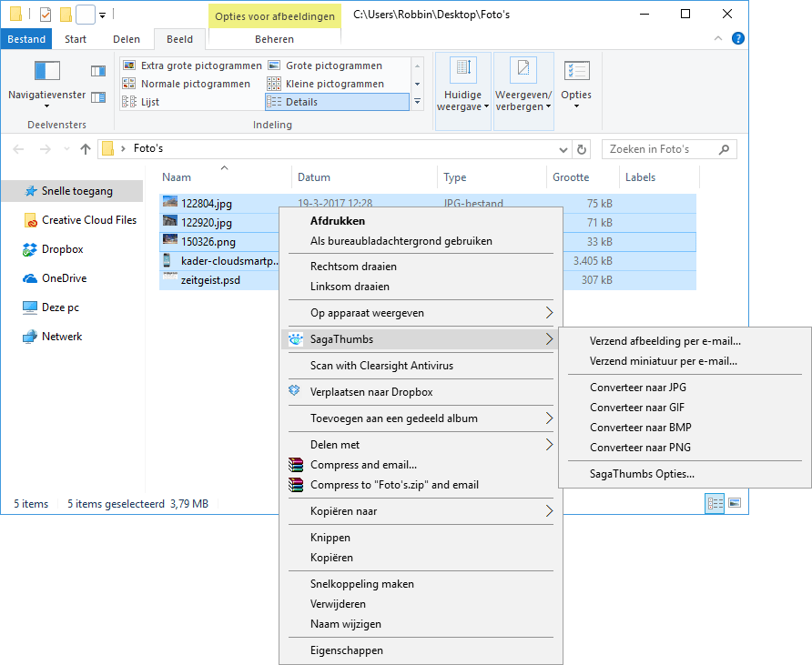Open the Opties button in the ribbon
Viewport: 812px width, 665px height.
tap(576, 85)
